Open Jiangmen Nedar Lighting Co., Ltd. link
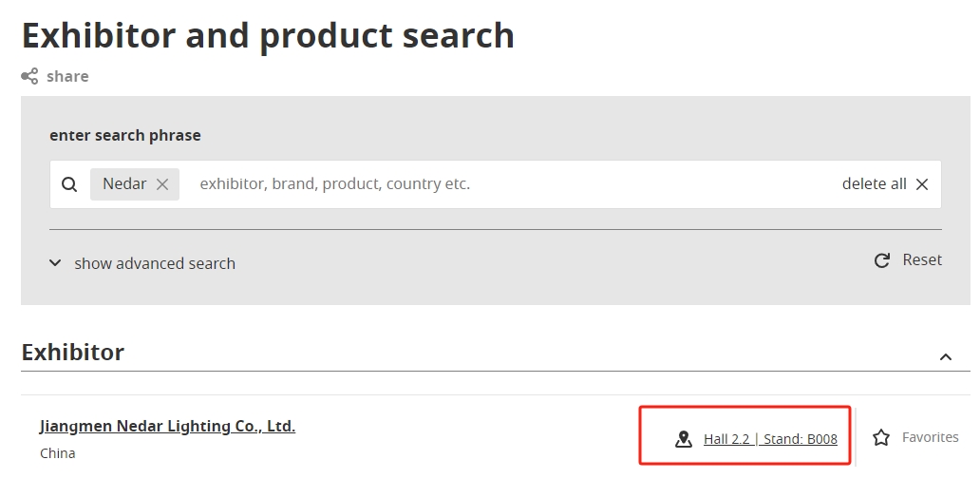This screenshot has height=479, width=980. tap(167, 426)
